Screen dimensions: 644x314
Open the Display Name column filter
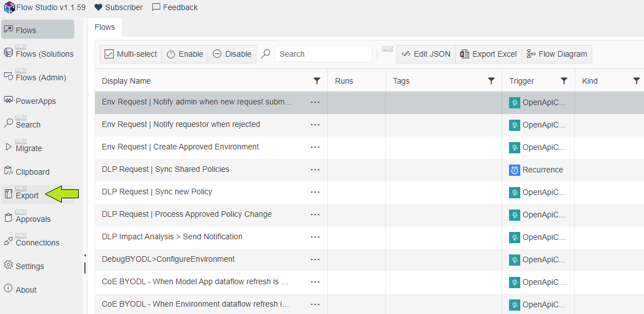(317, 81)
